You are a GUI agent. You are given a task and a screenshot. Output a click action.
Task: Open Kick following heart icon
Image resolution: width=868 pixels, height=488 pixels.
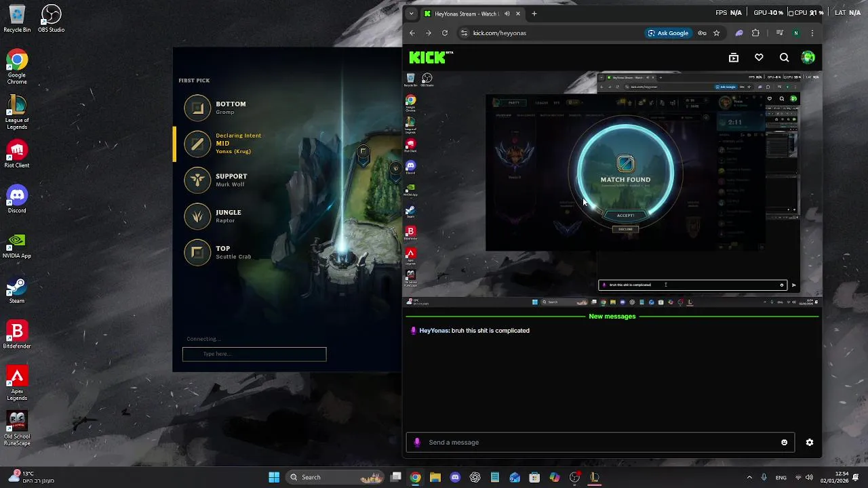[x=759, y=58]
